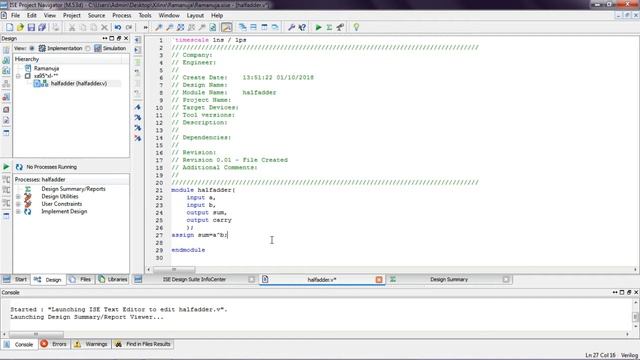Open the Edit menu

click(31, 16)
